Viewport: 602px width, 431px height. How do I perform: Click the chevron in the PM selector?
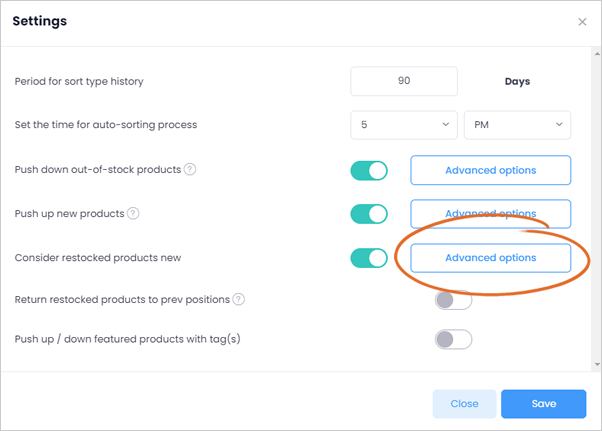click(559, 124)
